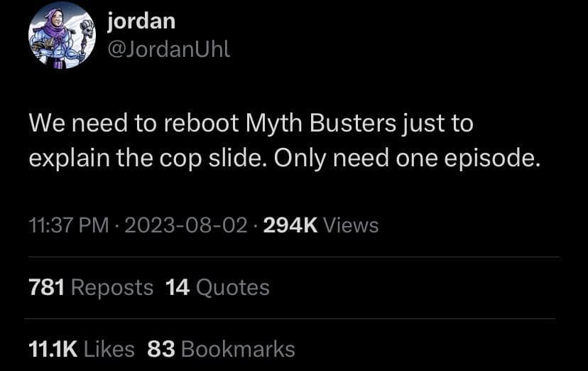This screenshot has height=371, width=588.
Task: Click the words "Myth Busters" in tweet
Action: (321, 124)
